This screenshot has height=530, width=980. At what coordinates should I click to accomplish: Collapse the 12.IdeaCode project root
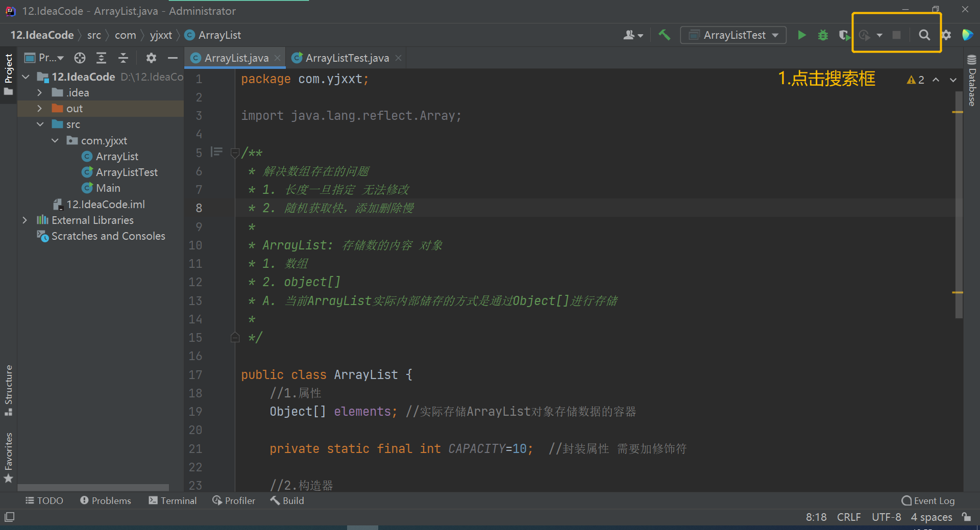[x=26, y=77]
